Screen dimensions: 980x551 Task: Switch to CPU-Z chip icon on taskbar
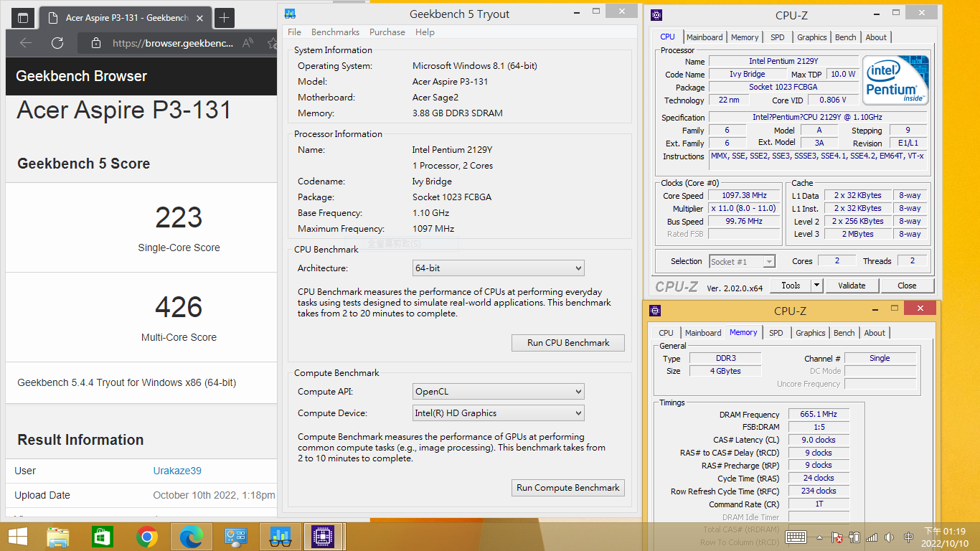coord(324,537)
